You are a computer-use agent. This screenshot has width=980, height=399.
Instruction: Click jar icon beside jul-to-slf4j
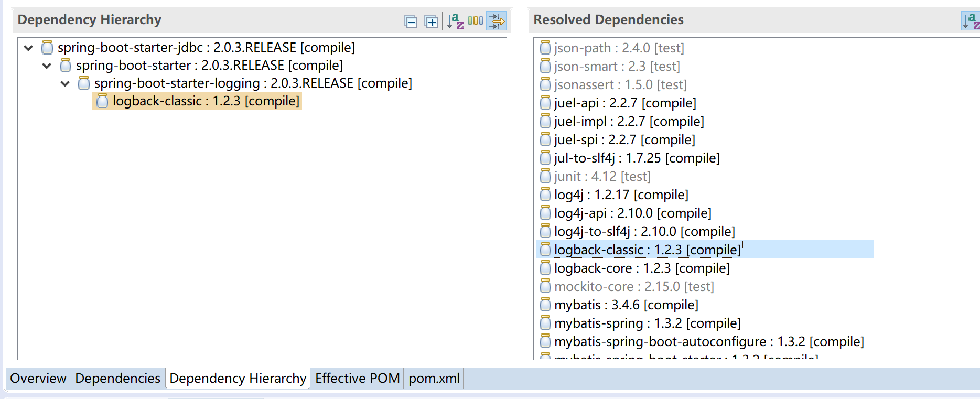[x=545, y=158]
